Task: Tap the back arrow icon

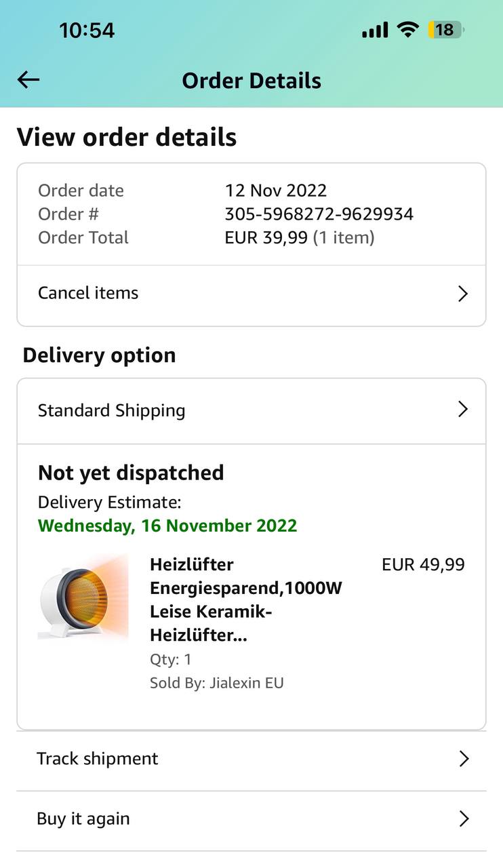Action: [x=28, y=80]
